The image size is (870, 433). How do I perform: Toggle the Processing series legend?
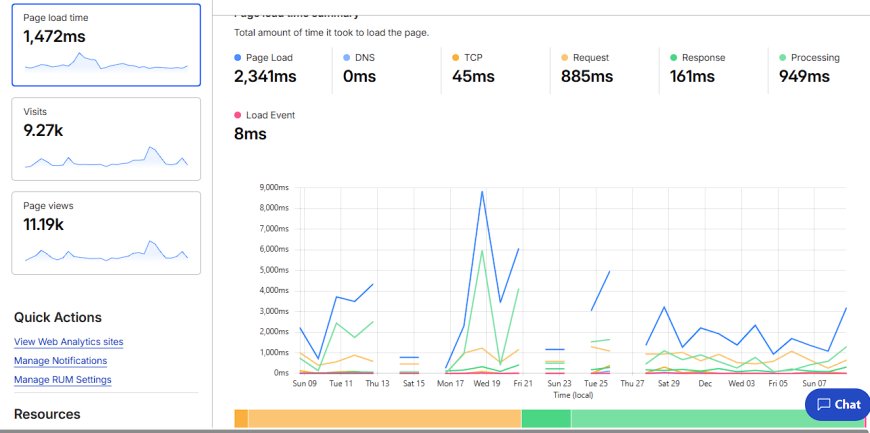pyautogui.click(x=810, y=58)
